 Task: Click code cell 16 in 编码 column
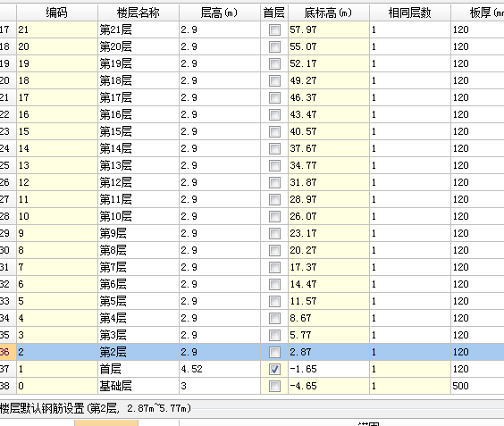pyautogui.click(x=57, y=114)
